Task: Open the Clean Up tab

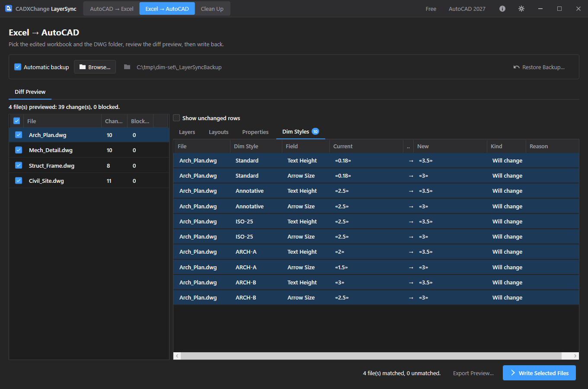Action: [x=212, y=9]
